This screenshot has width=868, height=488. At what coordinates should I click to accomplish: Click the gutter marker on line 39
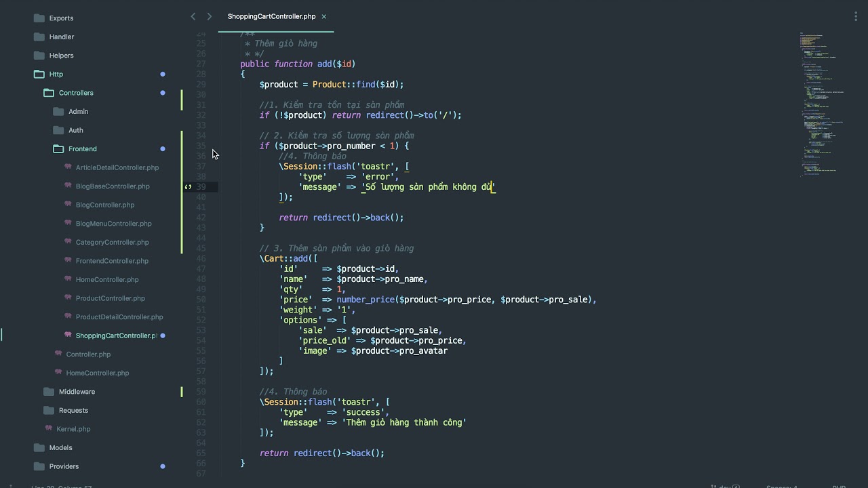tap(189, 186)
